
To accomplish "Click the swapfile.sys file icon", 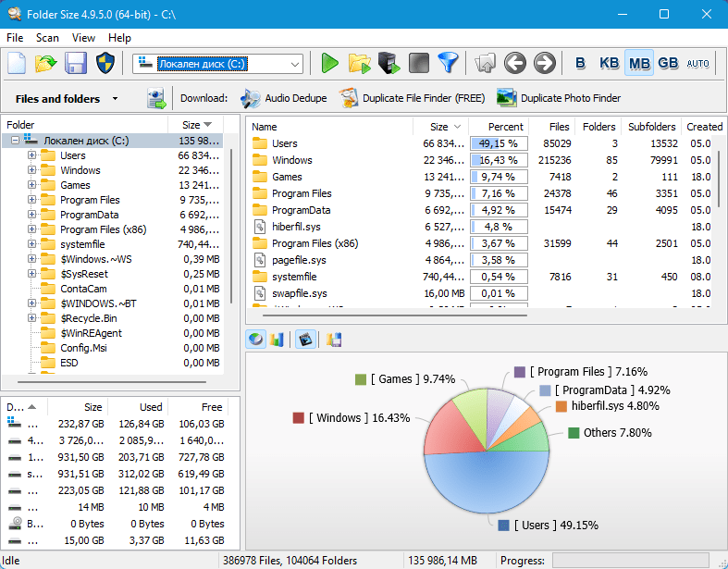I will coord(260,293).
